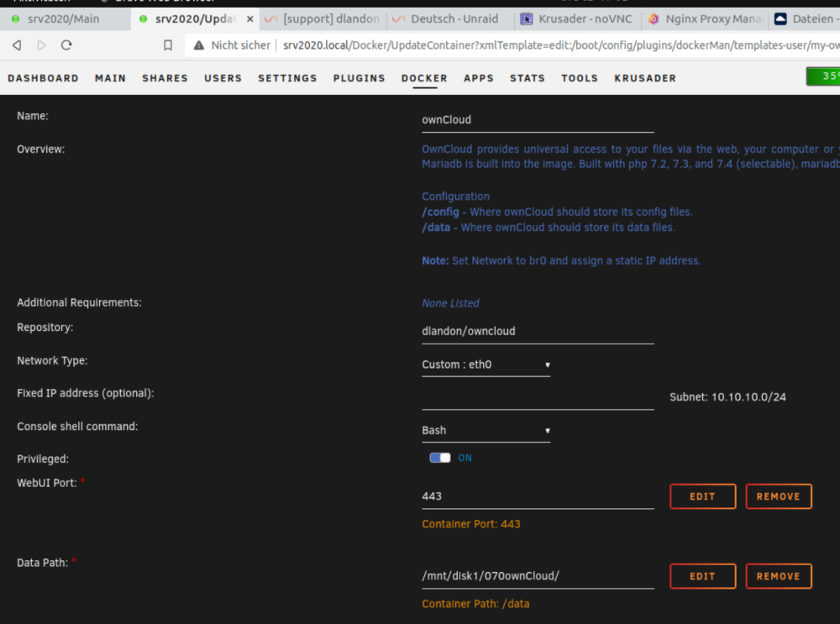
Task: Expand the Network Type dropdown
Action: coord(486,364)
